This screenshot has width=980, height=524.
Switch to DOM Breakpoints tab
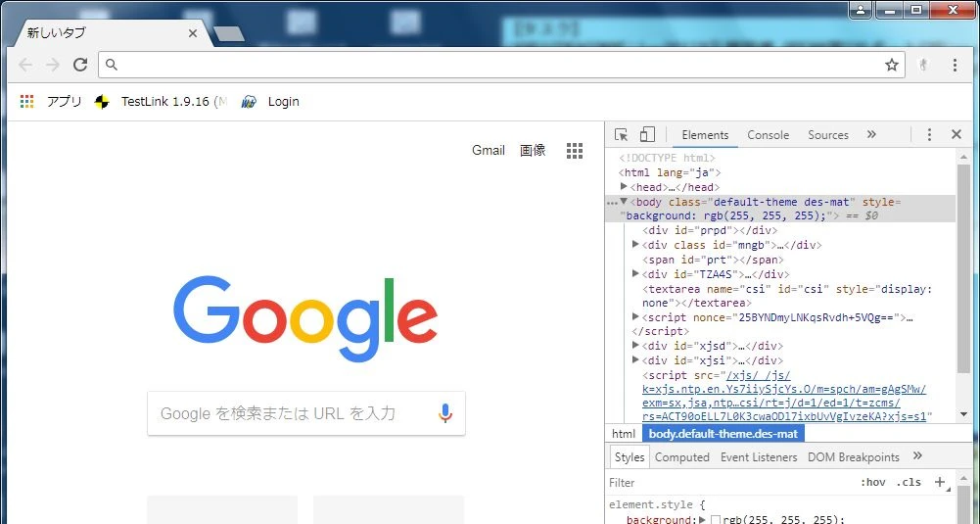click(x=853, y=457)
